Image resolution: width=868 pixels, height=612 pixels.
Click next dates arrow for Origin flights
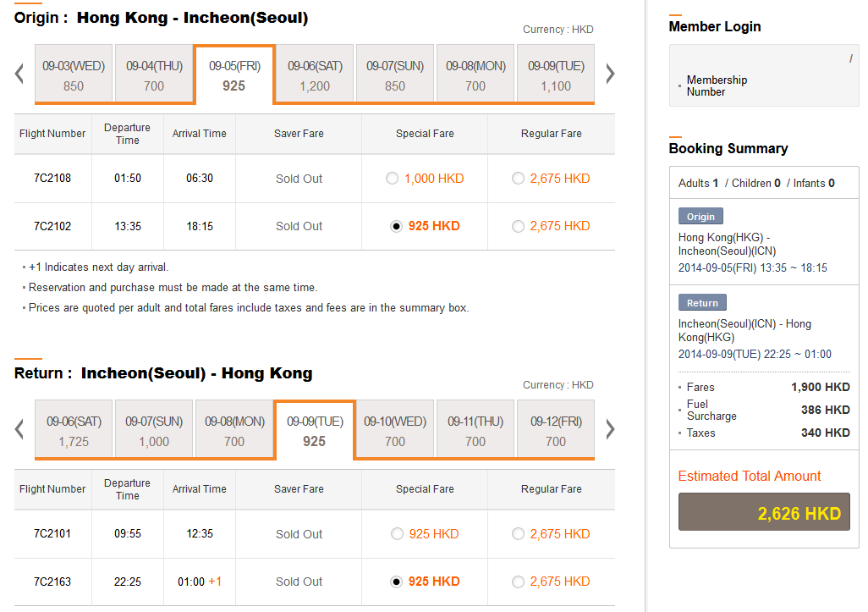pyautogui.click(x=610, y=74)
